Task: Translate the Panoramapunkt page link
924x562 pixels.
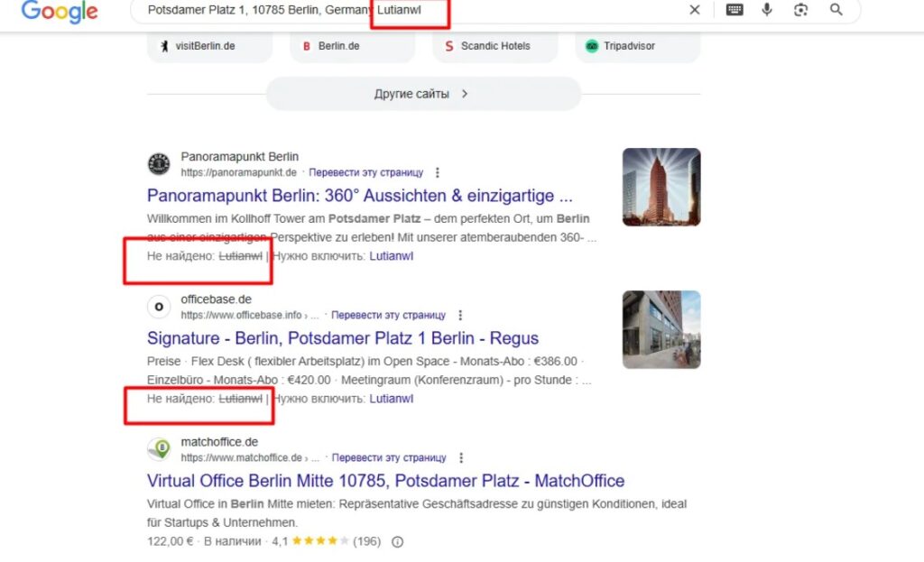Action: 366,172
